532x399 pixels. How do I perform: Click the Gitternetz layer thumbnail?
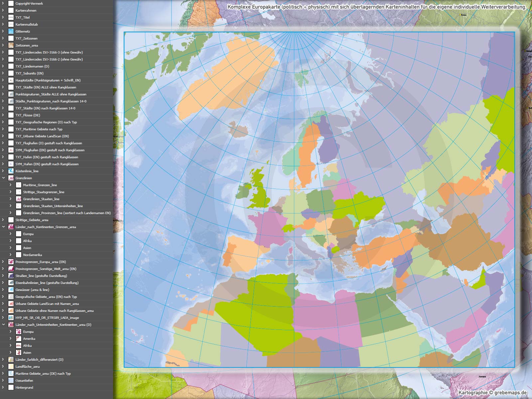tap(11, 31)
